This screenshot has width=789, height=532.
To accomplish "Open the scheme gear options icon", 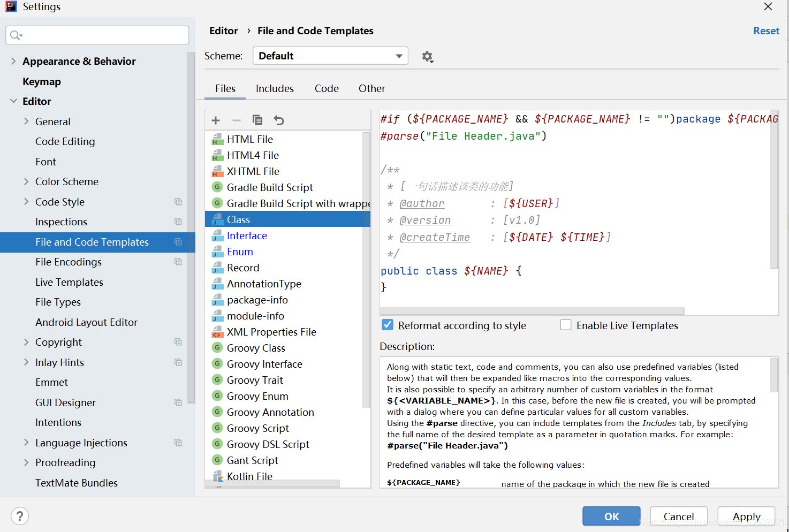I will [x=427, y=56].
